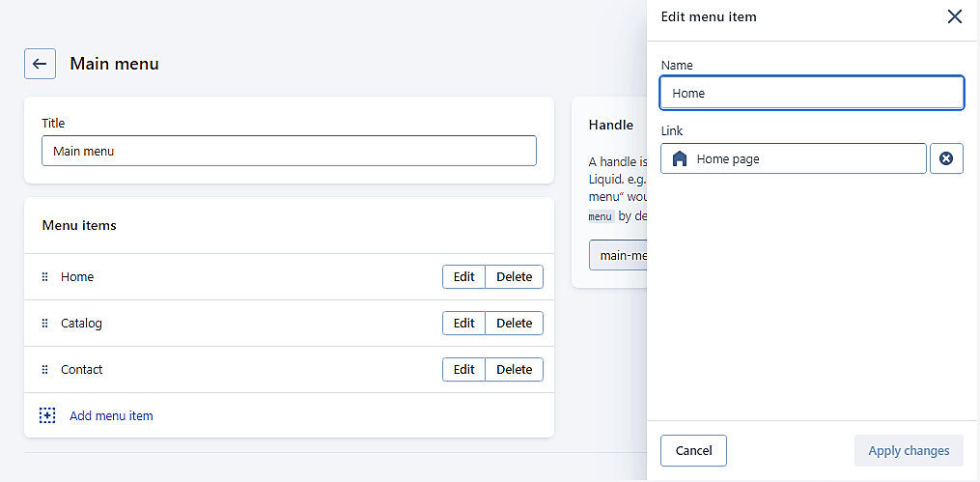980x482 pixels.
Task: Click the Apply changes button
Action: pyautogui.click(x=909, y=451)
